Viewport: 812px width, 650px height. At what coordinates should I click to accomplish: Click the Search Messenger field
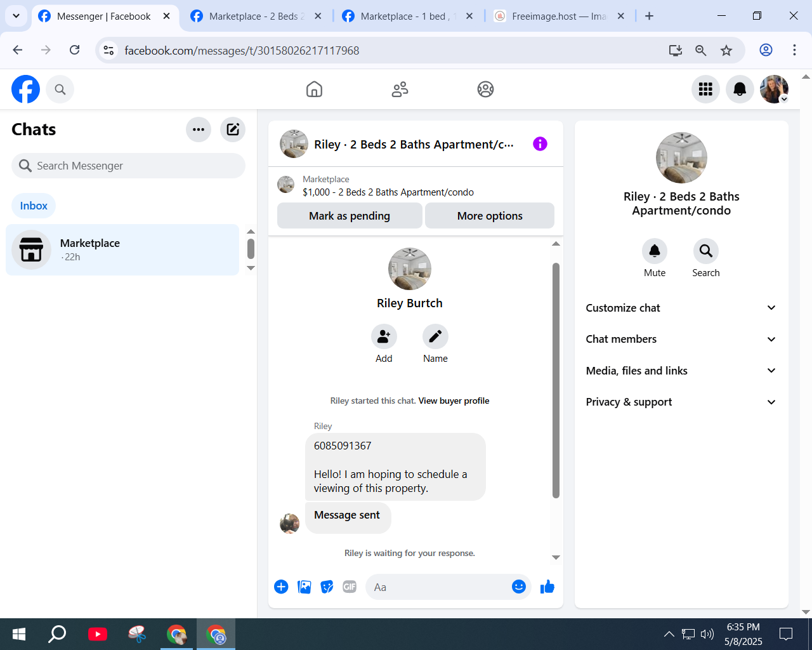click(128, 166)
